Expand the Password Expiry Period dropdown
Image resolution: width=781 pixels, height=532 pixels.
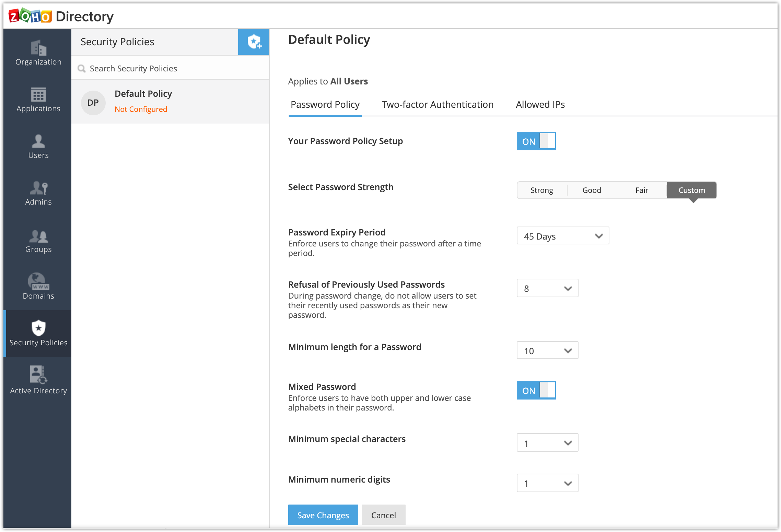562,236
